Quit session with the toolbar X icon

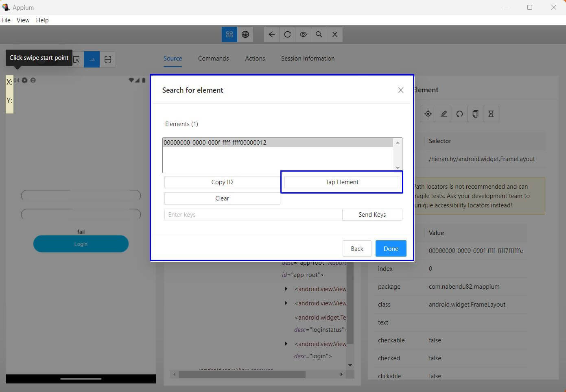(x=334, y=35)
